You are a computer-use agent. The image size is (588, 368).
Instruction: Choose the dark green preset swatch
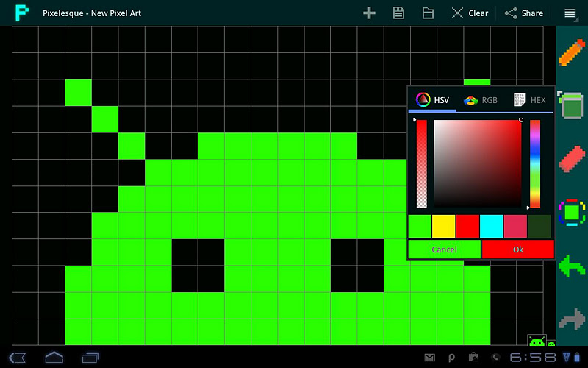tap(539, 227)
